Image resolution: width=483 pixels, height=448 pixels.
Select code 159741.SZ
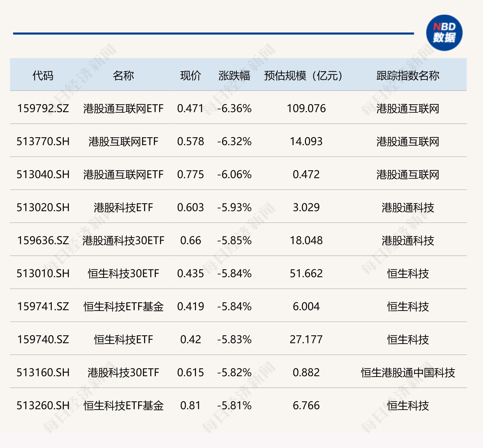click(43, 307)
